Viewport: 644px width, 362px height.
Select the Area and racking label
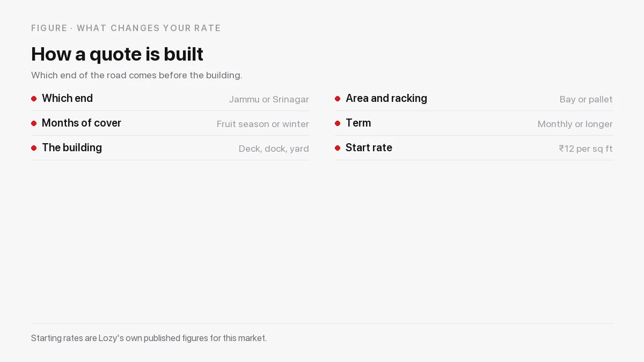tap(386, 98)
